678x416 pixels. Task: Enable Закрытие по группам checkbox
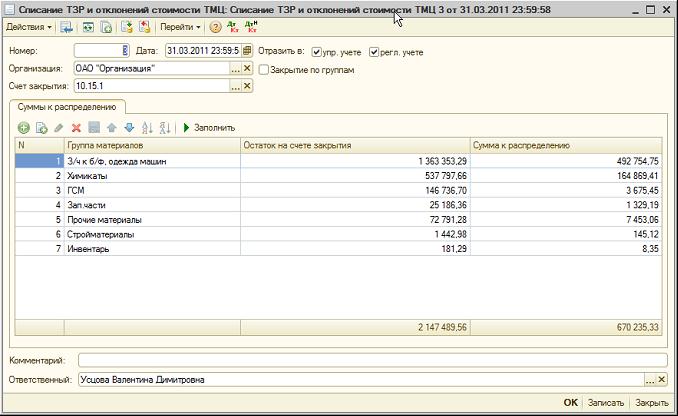click(x=263, y=70)
